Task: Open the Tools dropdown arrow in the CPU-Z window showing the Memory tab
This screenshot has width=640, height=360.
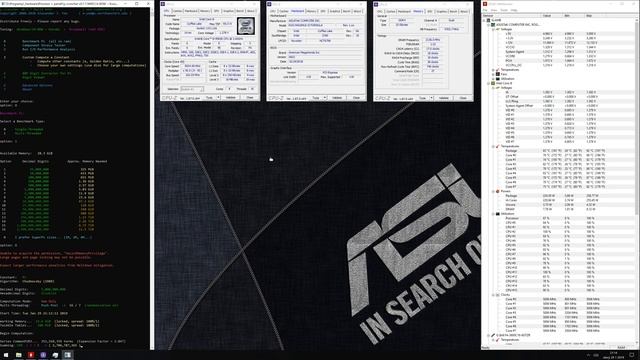Action: (431, 98)
